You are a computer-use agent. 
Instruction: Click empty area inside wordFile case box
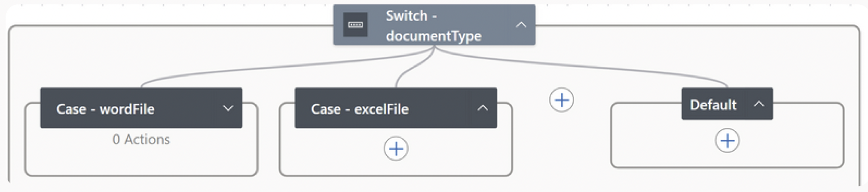(141, 161)
